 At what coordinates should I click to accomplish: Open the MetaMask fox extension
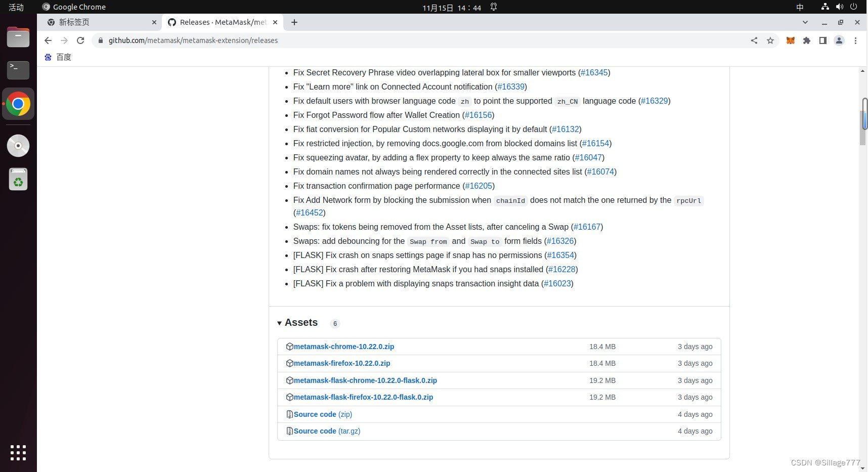[x=791, y=40]
